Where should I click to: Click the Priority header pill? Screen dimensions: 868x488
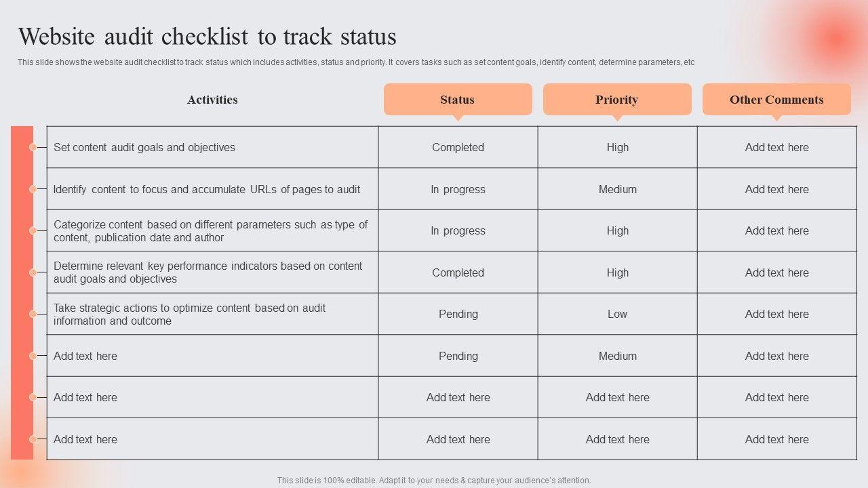(617, 100)
